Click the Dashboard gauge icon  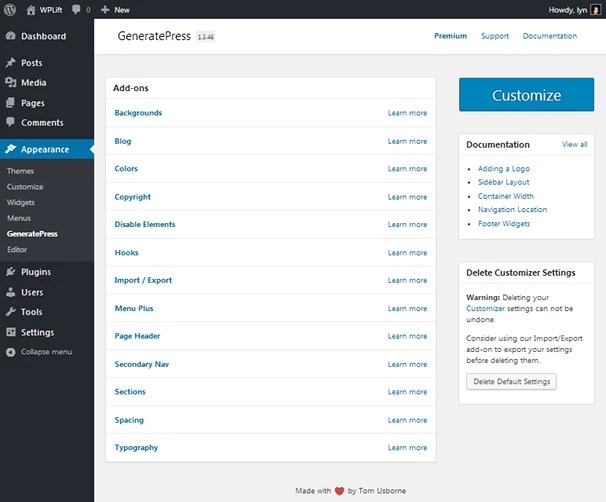pos(11,36)
